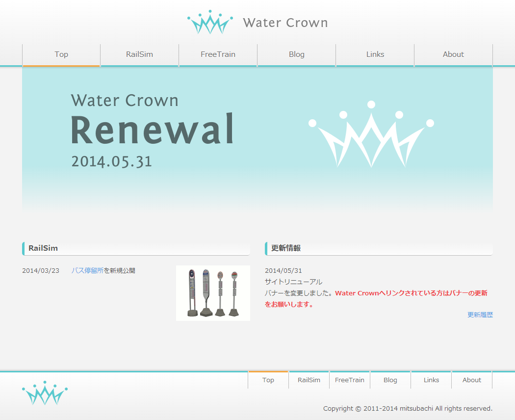Click the red banner update notice text
The width and height of the screenshot is (515, 420).
[x=376, y=299]
